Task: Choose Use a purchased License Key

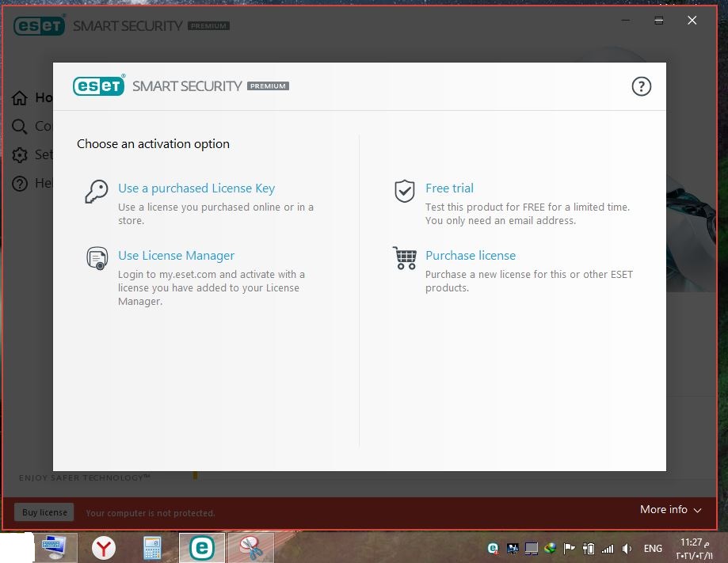Action: coord(196,188)
